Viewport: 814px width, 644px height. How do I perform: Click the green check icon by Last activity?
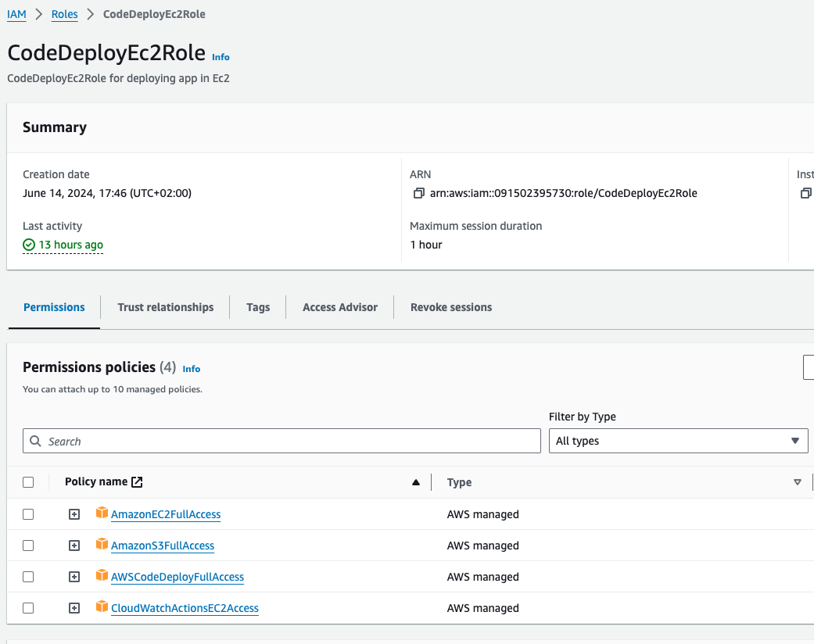(29, 245)
